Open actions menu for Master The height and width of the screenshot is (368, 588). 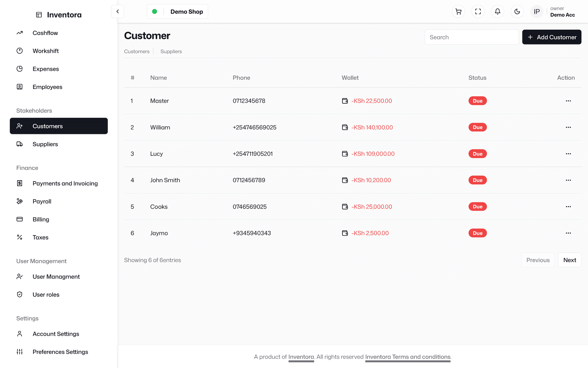568,101
